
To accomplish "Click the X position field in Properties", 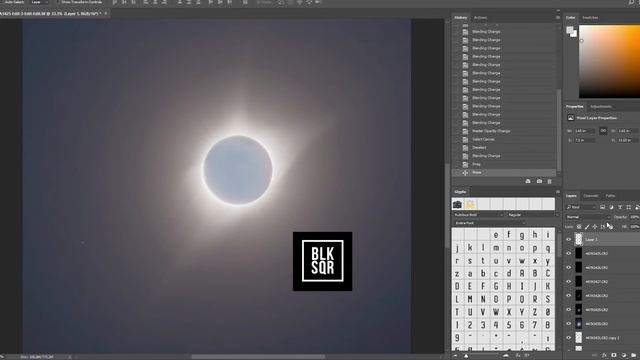I will [584, 140].
